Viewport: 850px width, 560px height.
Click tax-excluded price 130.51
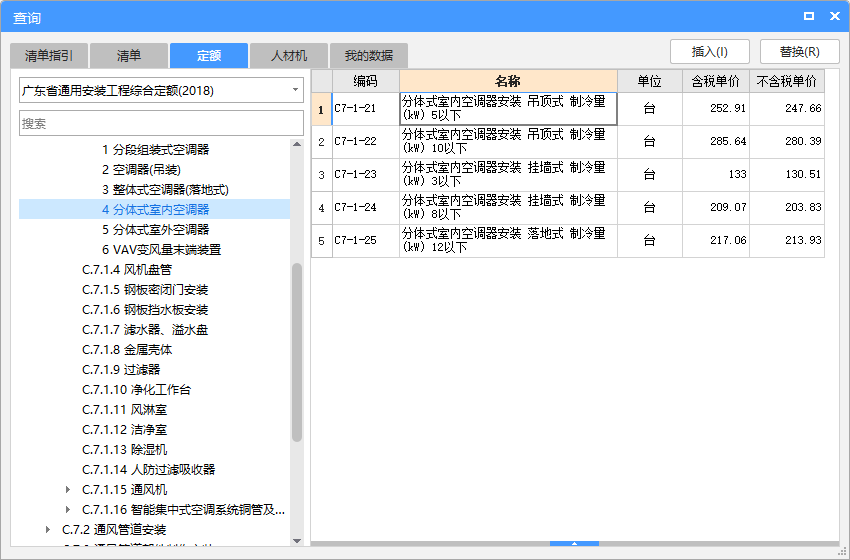803,175
